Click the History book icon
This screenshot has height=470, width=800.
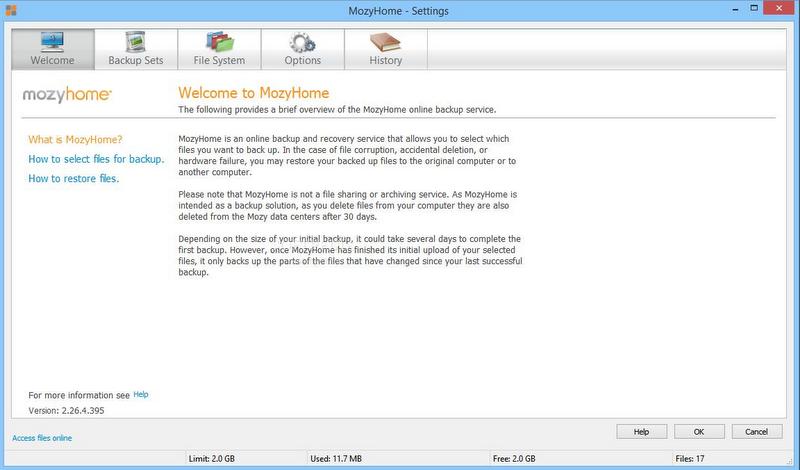386,42
